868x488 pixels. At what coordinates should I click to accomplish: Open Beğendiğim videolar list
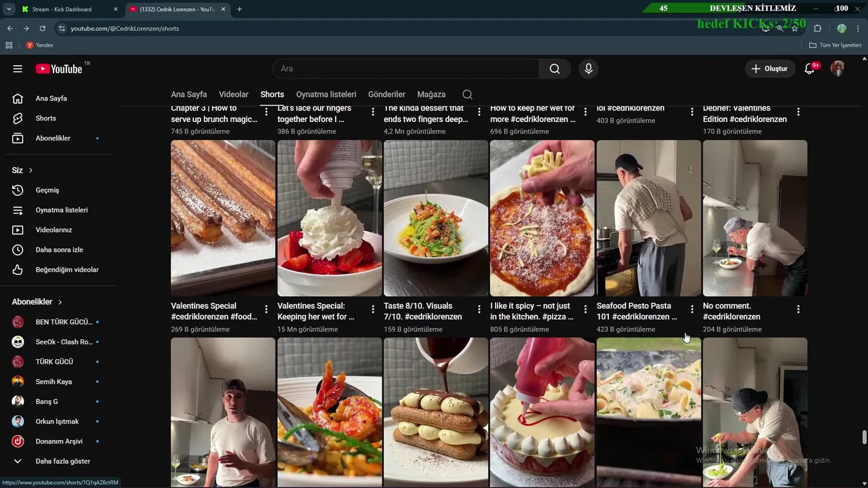(58, 270)
